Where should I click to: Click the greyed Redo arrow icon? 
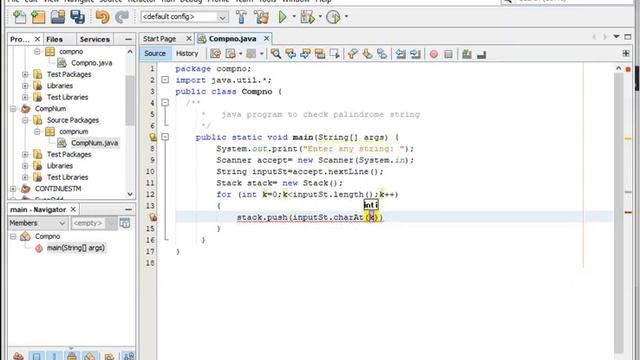(122, 17)
